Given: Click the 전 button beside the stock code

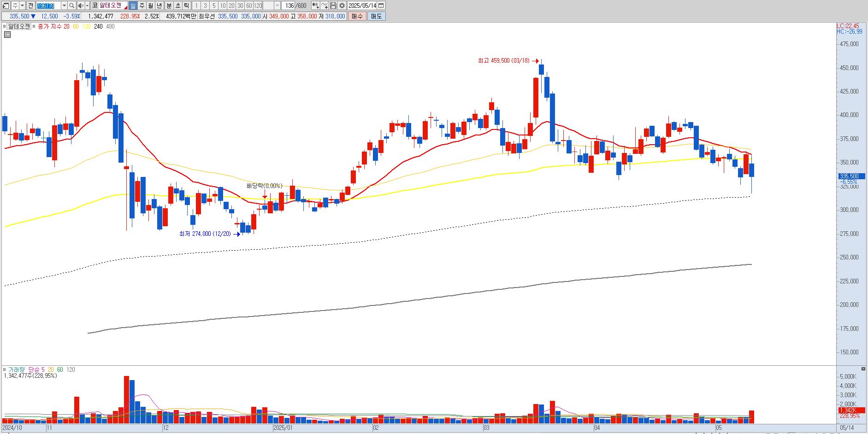Looking at the screenshot, I should coord(30,6).
